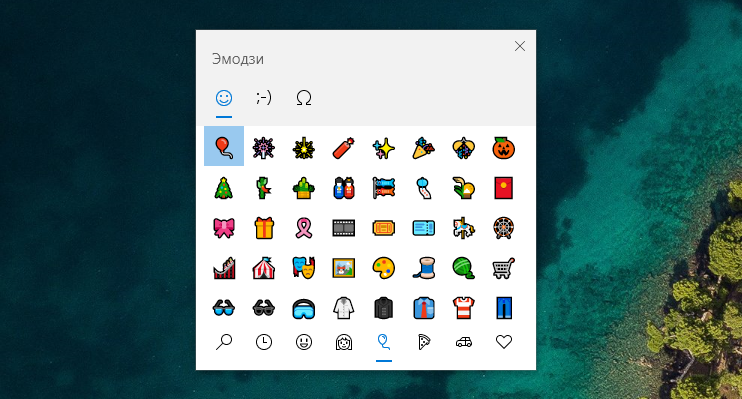Insert the striped t-shirt emoji
Viewport: 742px width, 399px height.
[x=464, y=308]
